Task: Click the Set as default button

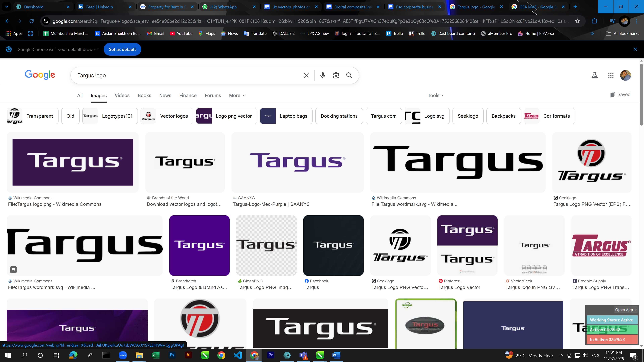Action: pos(122,49)
